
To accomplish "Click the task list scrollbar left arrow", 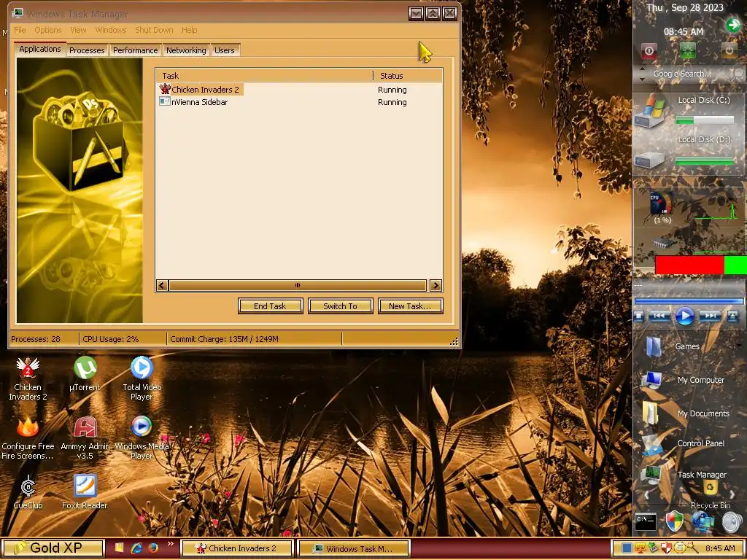I will (x=162, y=285).
